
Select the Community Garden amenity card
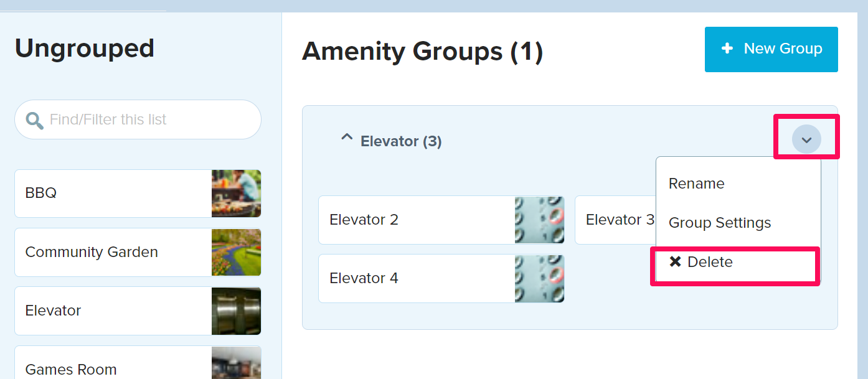[138, 252]
